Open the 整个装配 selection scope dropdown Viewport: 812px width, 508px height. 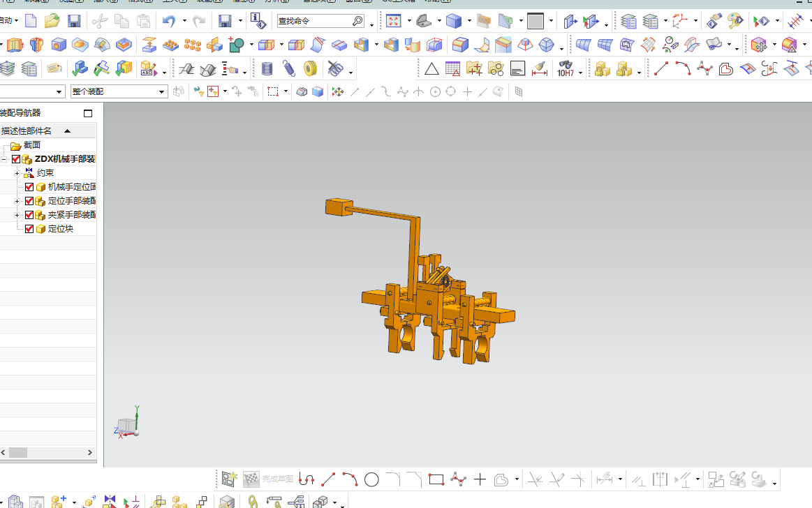click(x=162, y=92)
